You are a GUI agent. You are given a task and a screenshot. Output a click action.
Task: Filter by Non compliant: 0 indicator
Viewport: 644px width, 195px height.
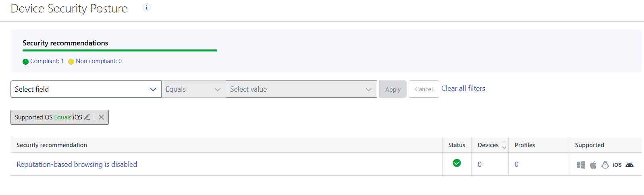[95, 61]
